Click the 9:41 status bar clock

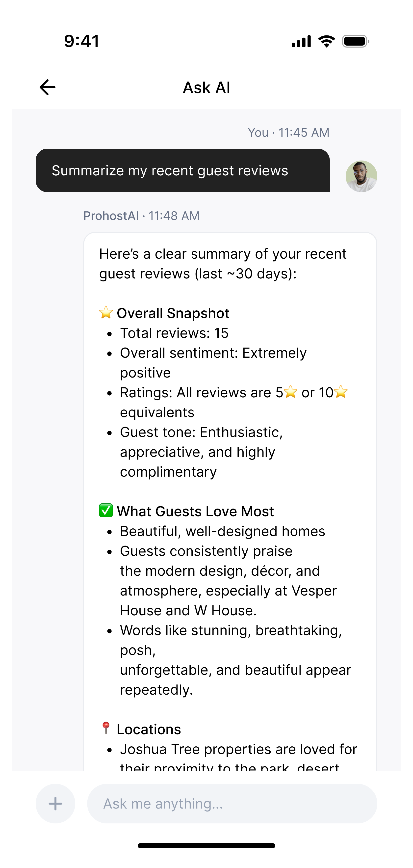[x=82, y=41]
